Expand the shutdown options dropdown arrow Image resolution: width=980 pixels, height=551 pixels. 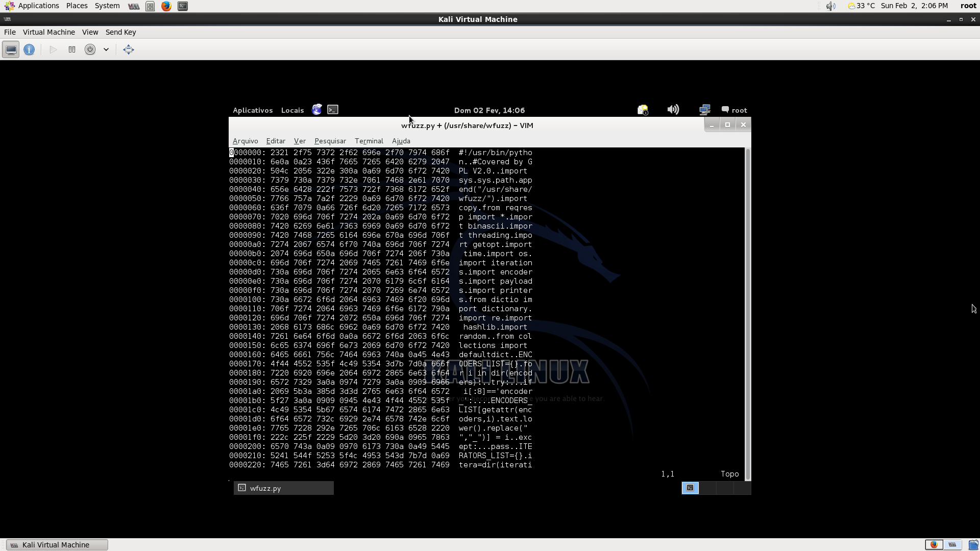(x=106, y=49)
